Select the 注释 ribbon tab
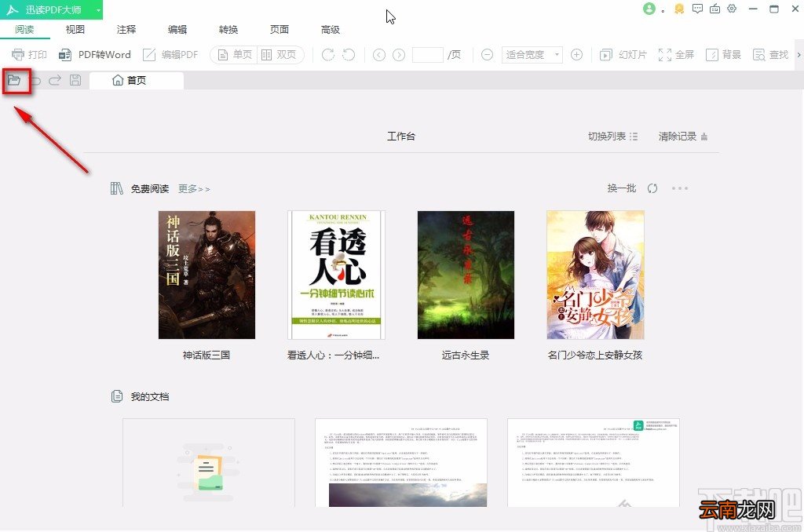Screen dimensions: 804x532 [126, 29]
